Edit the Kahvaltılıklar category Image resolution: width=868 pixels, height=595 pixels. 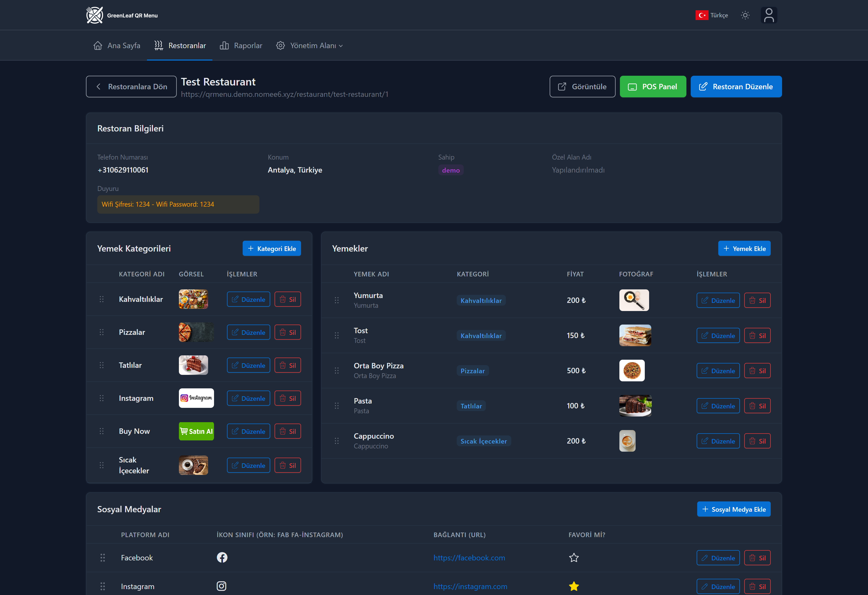[x=248, y=299]
